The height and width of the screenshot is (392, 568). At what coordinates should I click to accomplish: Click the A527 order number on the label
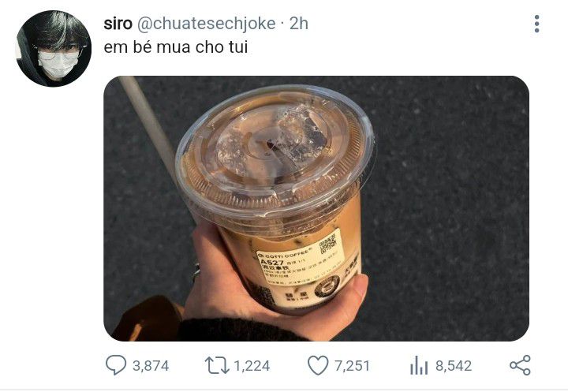click(x=271, y=262)
